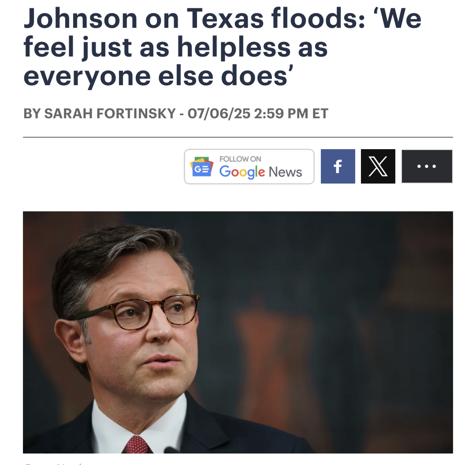Share the article on Facebook
The width and height of the screenshot is (476, 465).
pos(338,166)
